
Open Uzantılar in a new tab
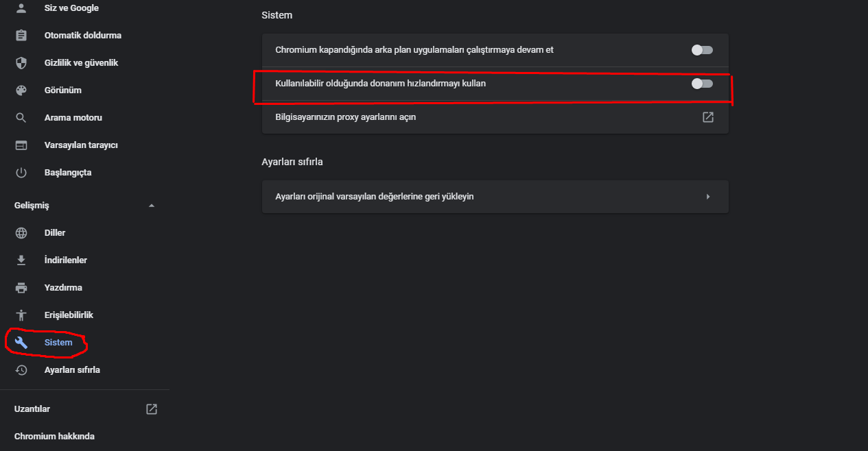tap(152, 409)
